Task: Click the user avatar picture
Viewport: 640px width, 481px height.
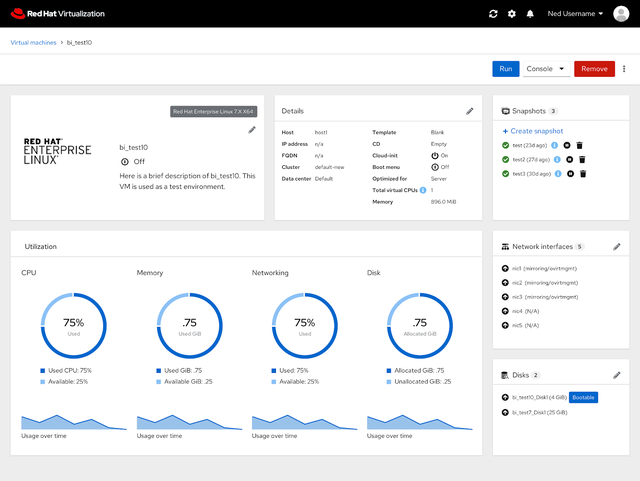Action: click(x=621, y=14)
